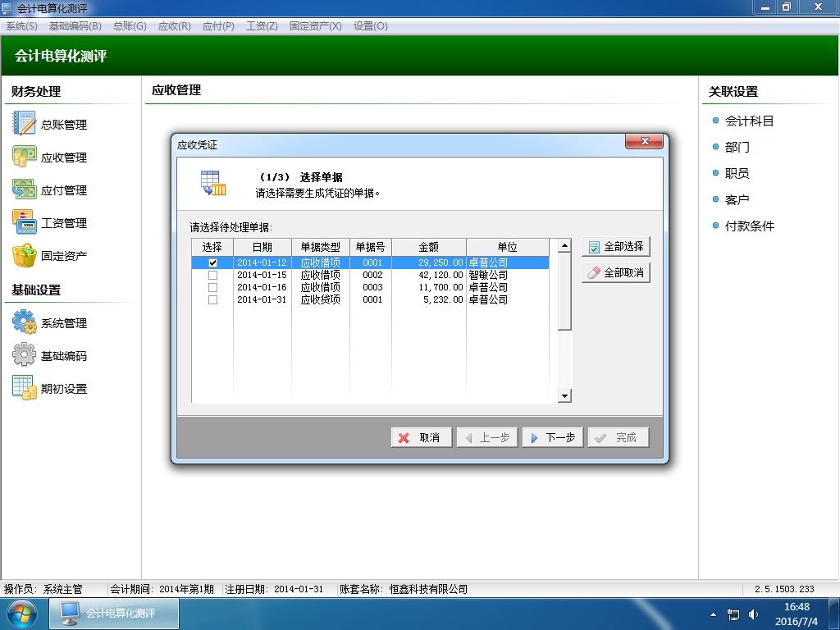Screen dimensions: 840x630
Task: Open the 系统管理 blue gear icon
Action: pos(24,322)
